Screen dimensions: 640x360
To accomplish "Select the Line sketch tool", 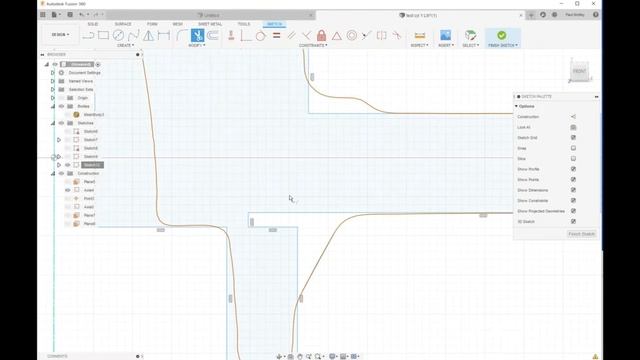I will coord(89,36).
